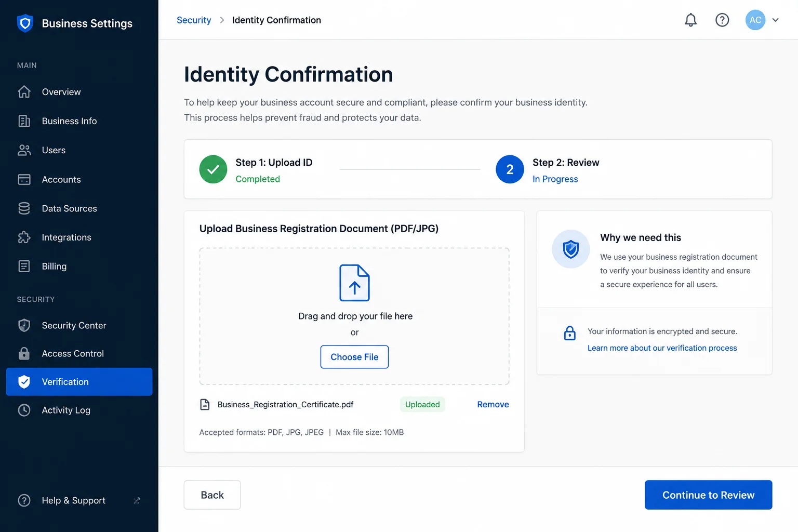Open the AC user avatar menu
Screen dimensions: 798x532
click(x=755, y=20)
